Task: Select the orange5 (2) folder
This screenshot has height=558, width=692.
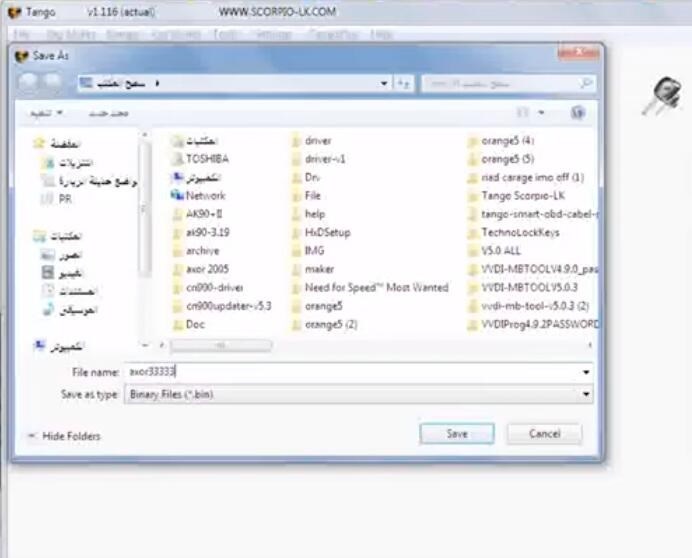Action: 324,324
